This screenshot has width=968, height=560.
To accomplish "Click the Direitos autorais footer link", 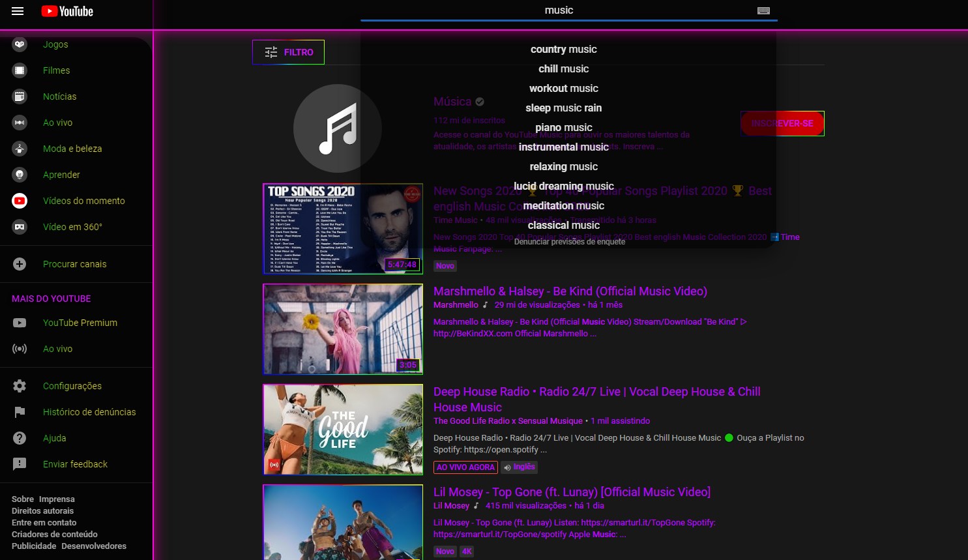I will tap(42, 511).
